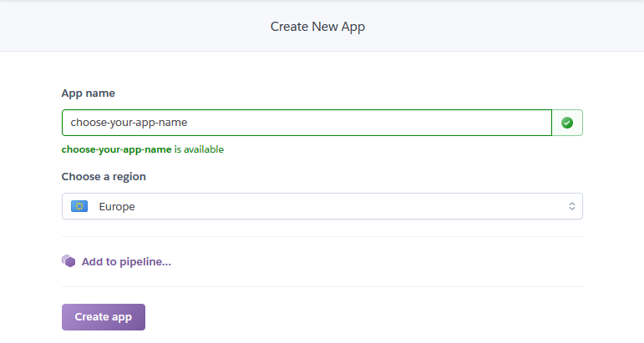Click the bold green choose-your-app-name text
Screen dimensions: 644x343
tap(117, 149)
